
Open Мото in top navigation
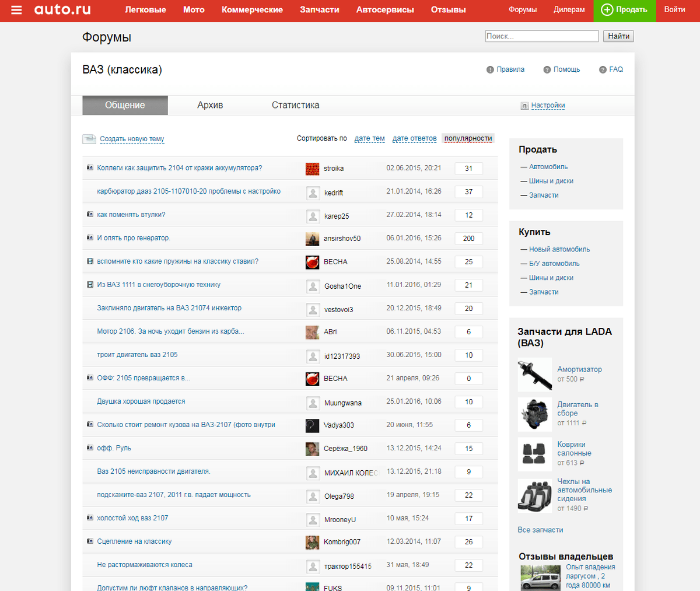194,10
